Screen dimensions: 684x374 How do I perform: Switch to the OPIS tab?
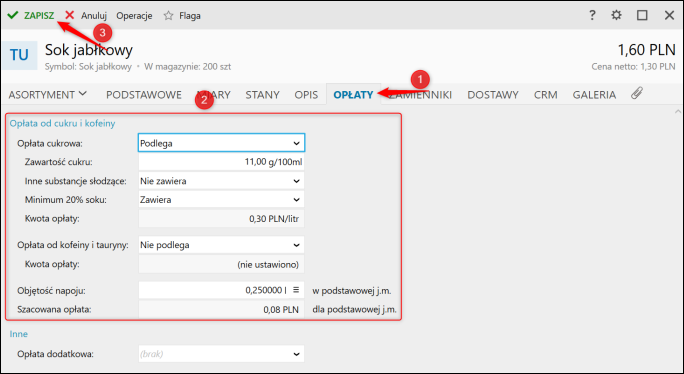[306, 95]
